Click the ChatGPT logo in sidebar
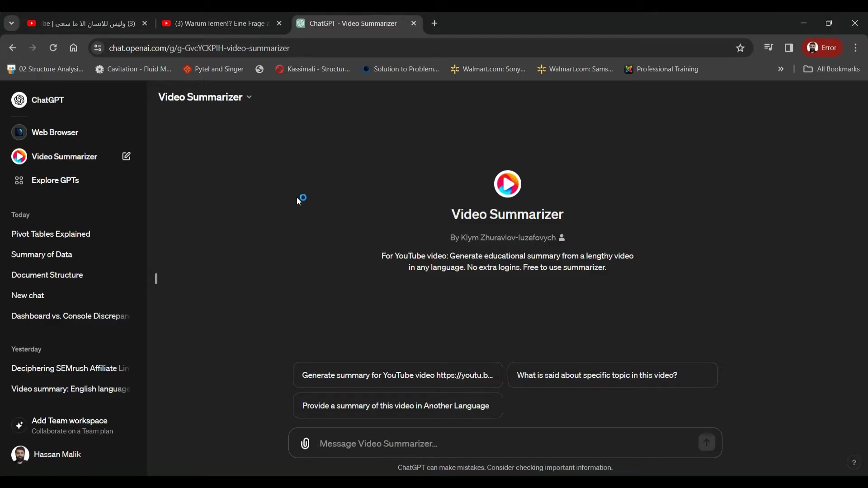This screenshot has height=488, width=868. pos(19,100)
